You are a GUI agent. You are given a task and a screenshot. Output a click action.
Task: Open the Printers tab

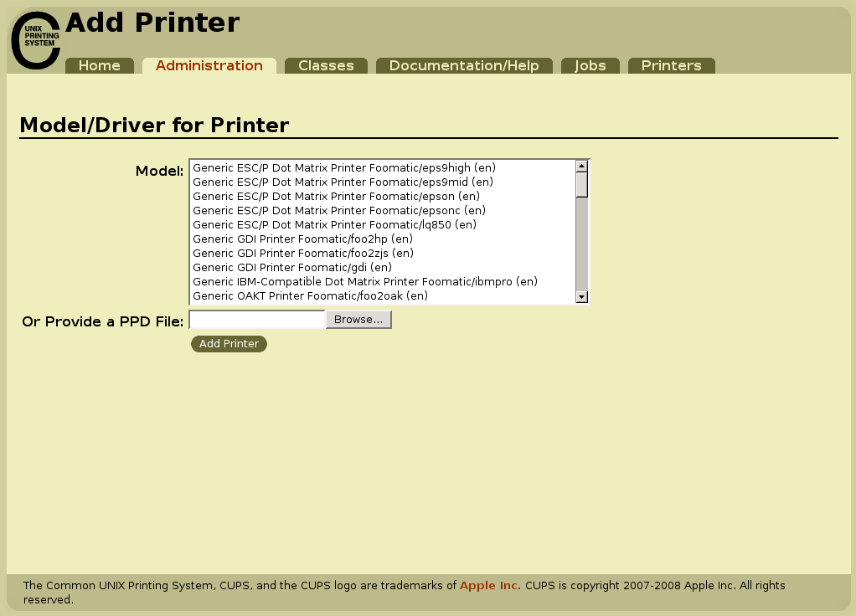[x=670, y=64]
